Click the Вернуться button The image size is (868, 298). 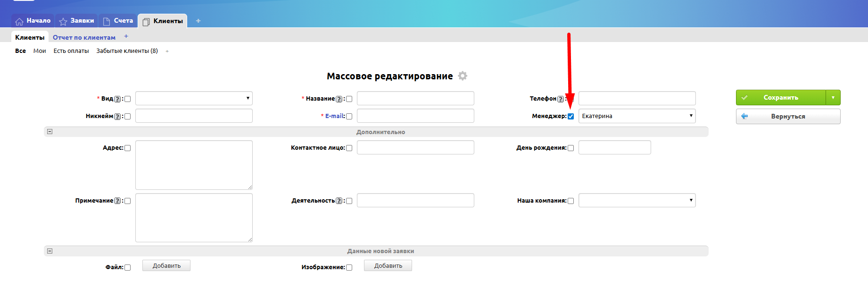click(x=788, y=117)
